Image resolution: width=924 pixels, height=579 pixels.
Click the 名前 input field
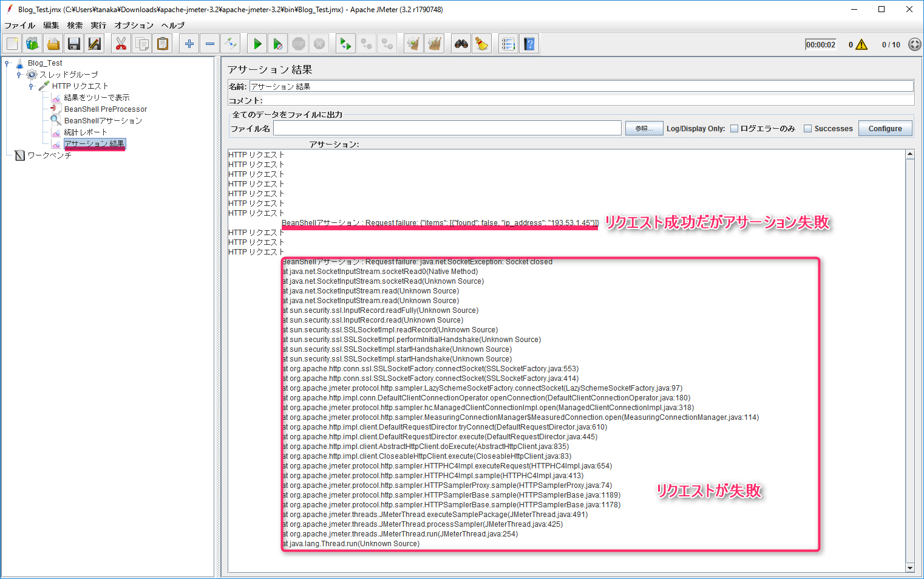[581, 86]
